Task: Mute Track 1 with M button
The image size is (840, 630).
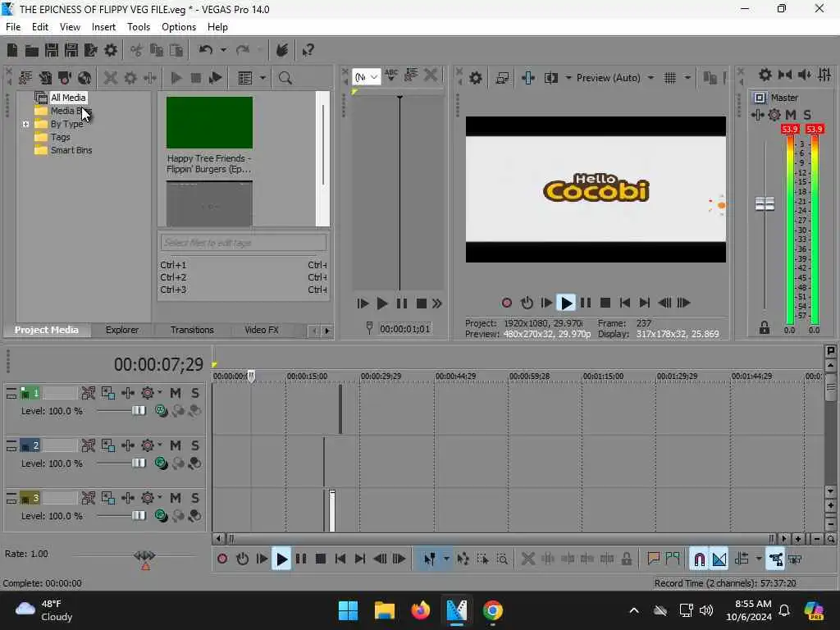Action: click(176, 393)
